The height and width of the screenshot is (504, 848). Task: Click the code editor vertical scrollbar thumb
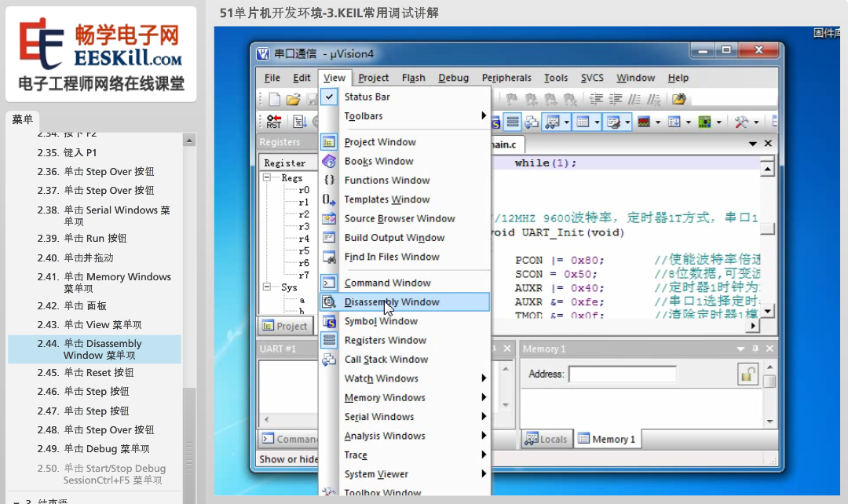pyautogui.click(x=767, y=228)
